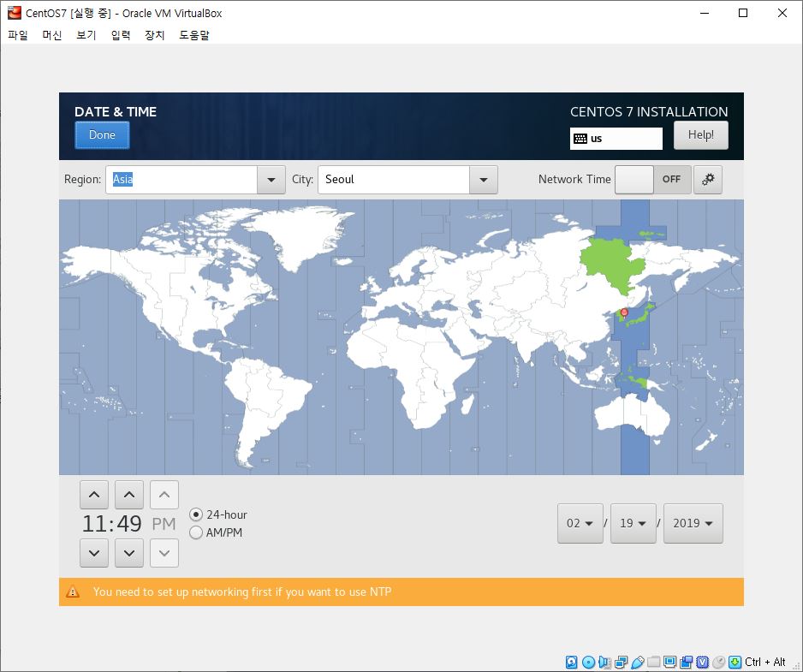
Task: Open the USB devices status icon
Action: [638, 662]
